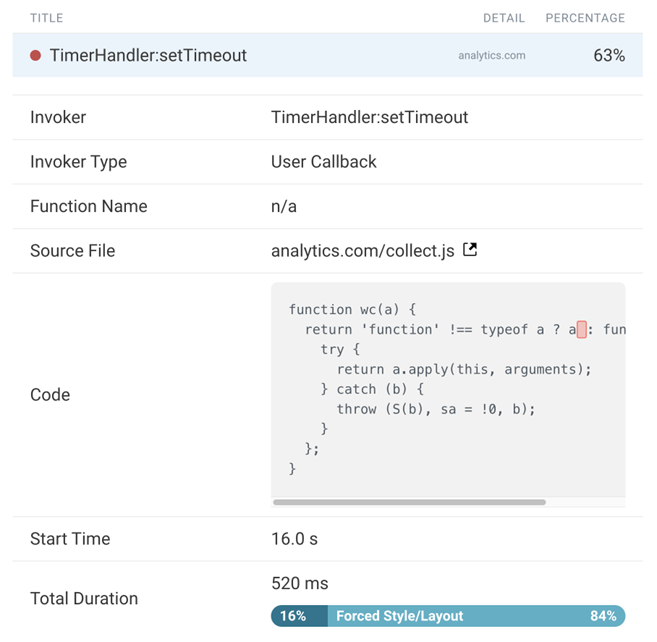This screenshot has height=642, width=657.
Task: Open the external link icon beside collect.js
Action: [470, 250]
